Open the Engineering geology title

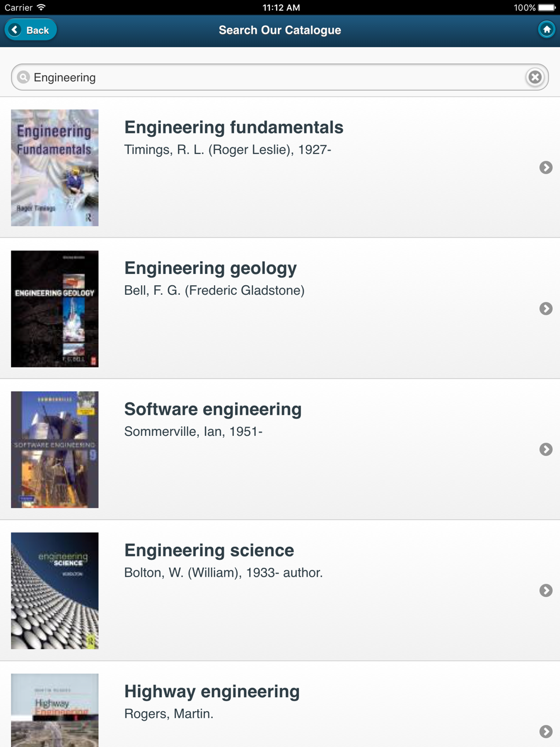click(211, 268)
